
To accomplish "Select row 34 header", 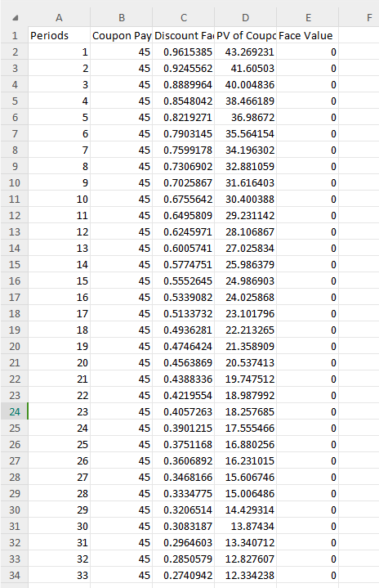I will point(14,575).
